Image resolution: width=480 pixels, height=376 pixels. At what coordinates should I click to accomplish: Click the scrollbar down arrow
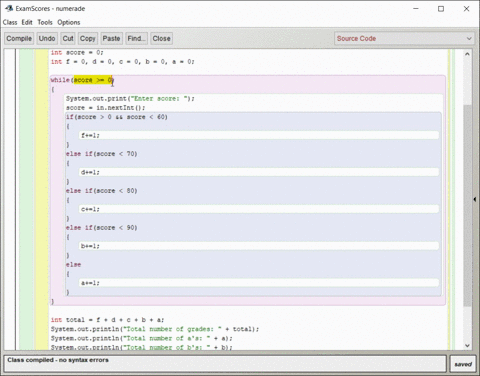tap(467, 345)
